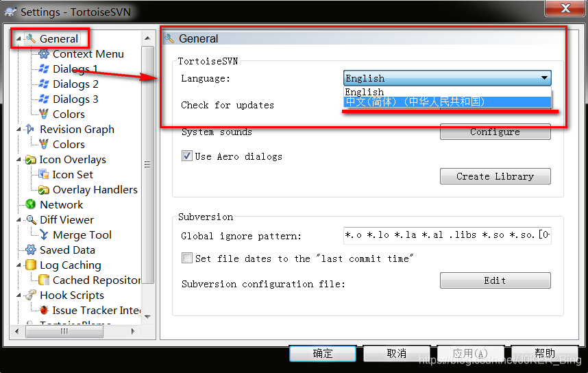
Task: Open the Dialogs 2 settings page
Action: 75,84
